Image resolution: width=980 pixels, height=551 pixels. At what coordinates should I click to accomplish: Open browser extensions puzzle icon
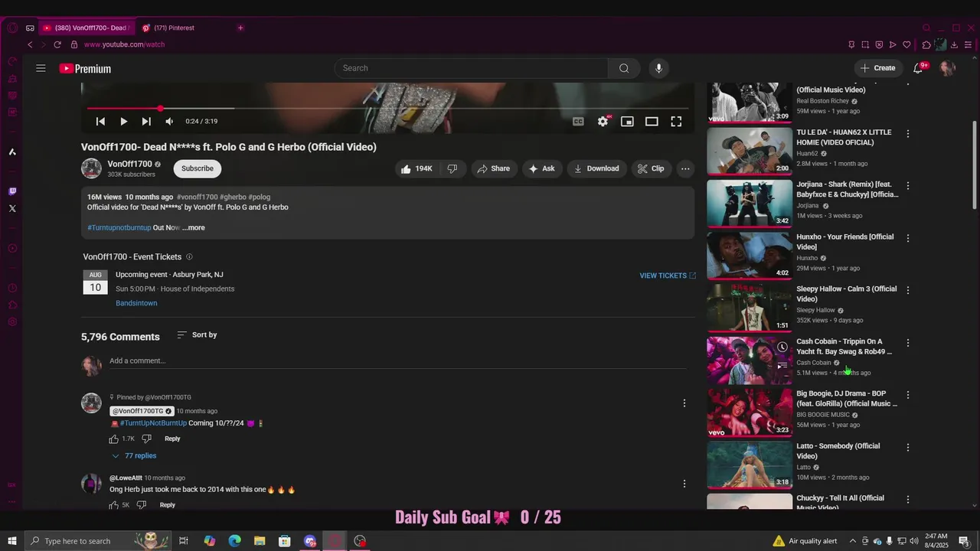pos(926,44)
